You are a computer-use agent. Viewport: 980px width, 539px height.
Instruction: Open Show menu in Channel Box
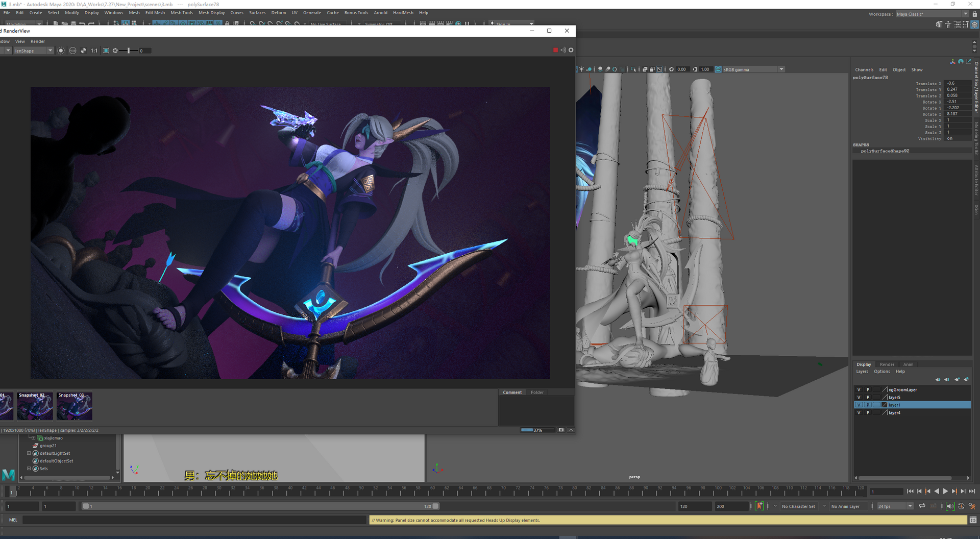tap(917, 70)
